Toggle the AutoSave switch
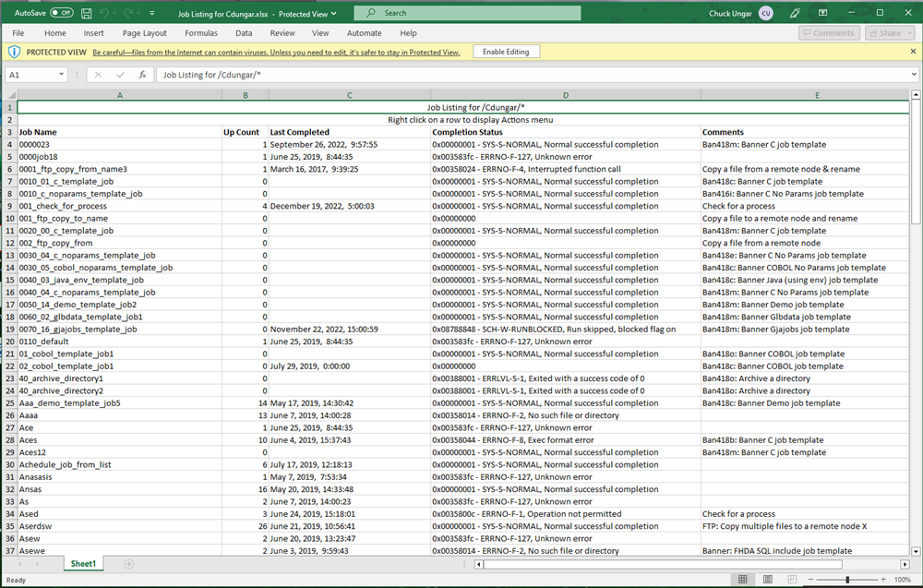Screen dimensions: 923x588 point(62,13)
